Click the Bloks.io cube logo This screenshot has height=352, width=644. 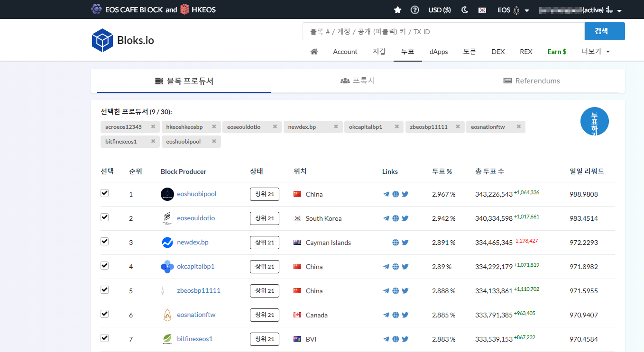click(x=102, y=40)
